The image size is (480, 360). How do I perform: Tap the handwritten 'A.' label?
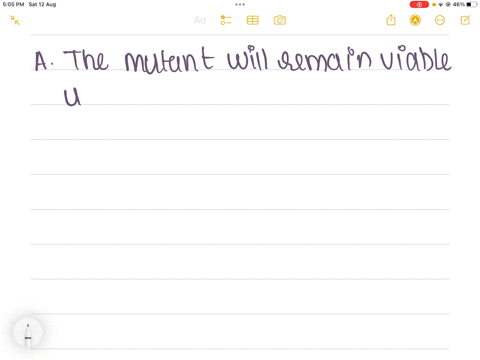[x=44, y=61]
